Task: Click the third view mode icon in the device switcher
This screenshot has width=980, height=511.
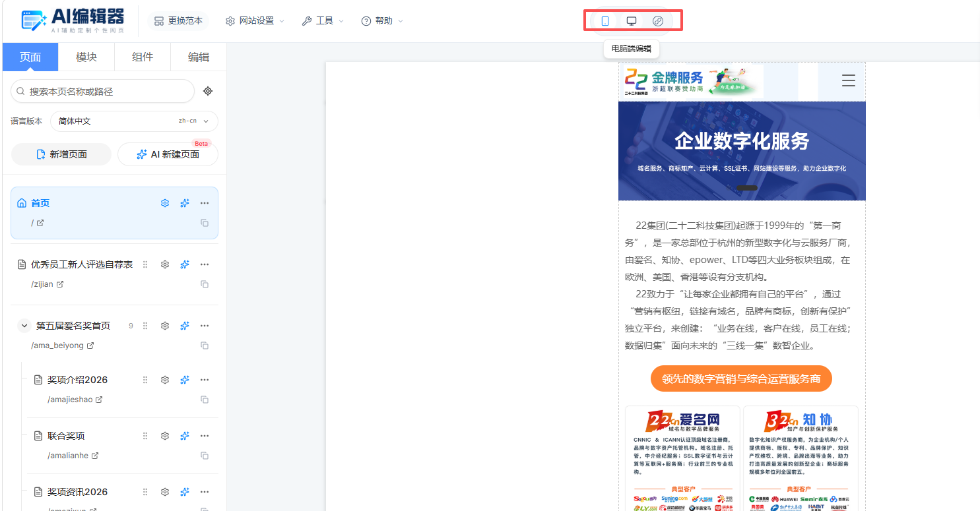Action: 657,21
